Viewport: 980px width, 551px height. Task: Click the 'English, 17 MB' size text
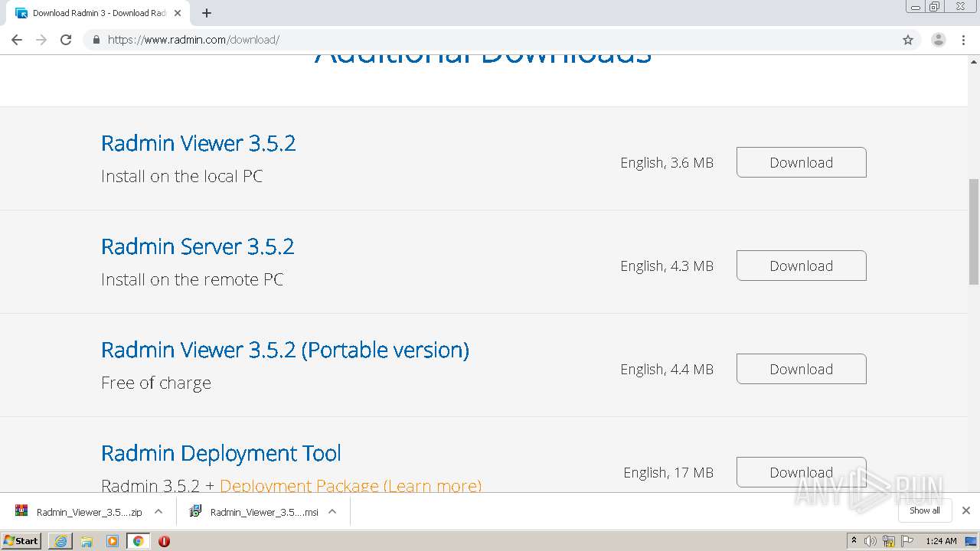[x=668, y=472]
